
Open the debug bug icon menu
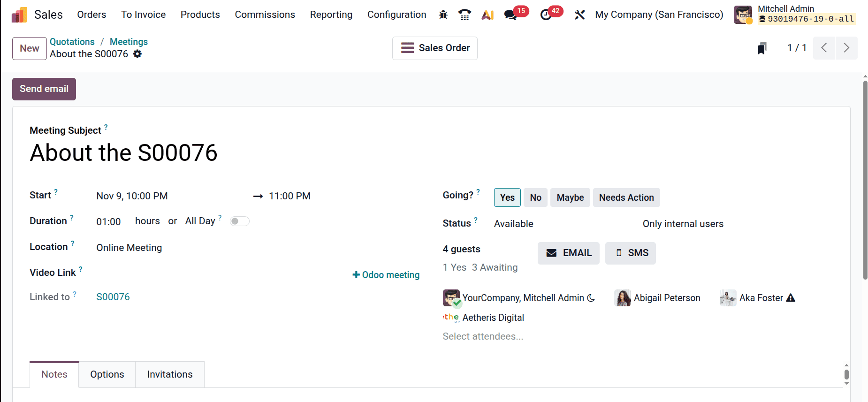[x=443, y=15]
